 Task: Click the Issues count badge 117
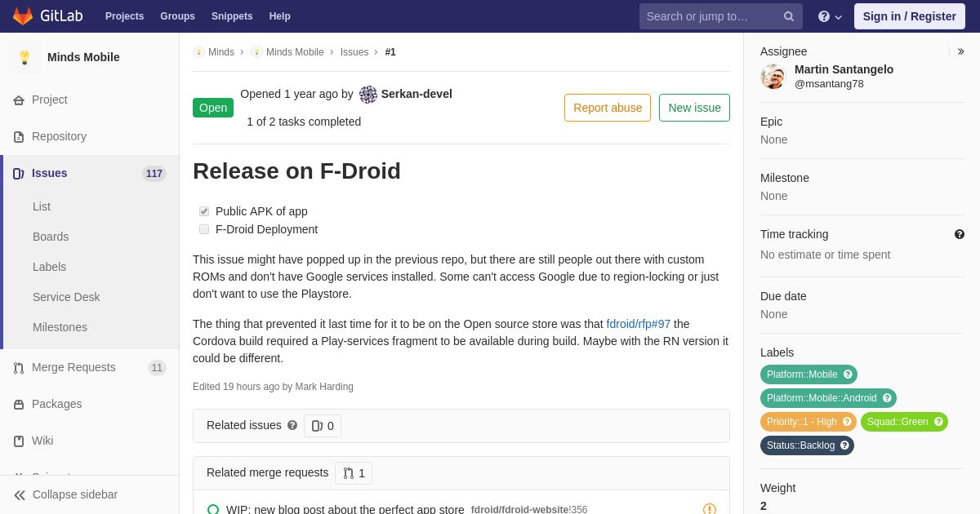point(154,174)
